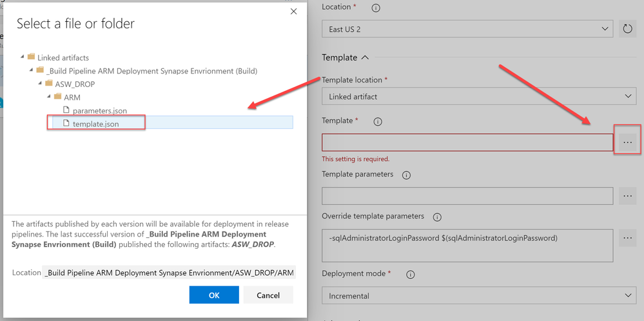Open ellipsis button for Template parameters
This screenshot has height=321, width=644.
[x=627, y=196]
